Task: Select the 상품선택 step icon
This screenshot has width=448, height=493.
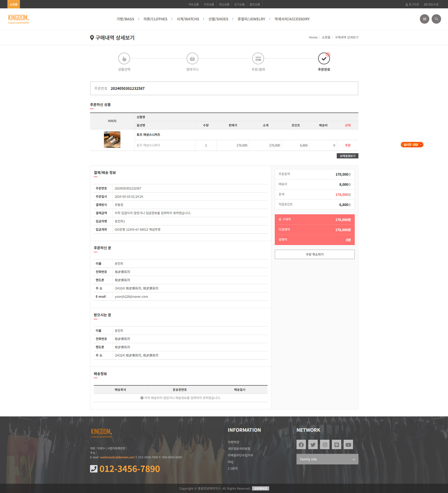Action: [124, 58]
